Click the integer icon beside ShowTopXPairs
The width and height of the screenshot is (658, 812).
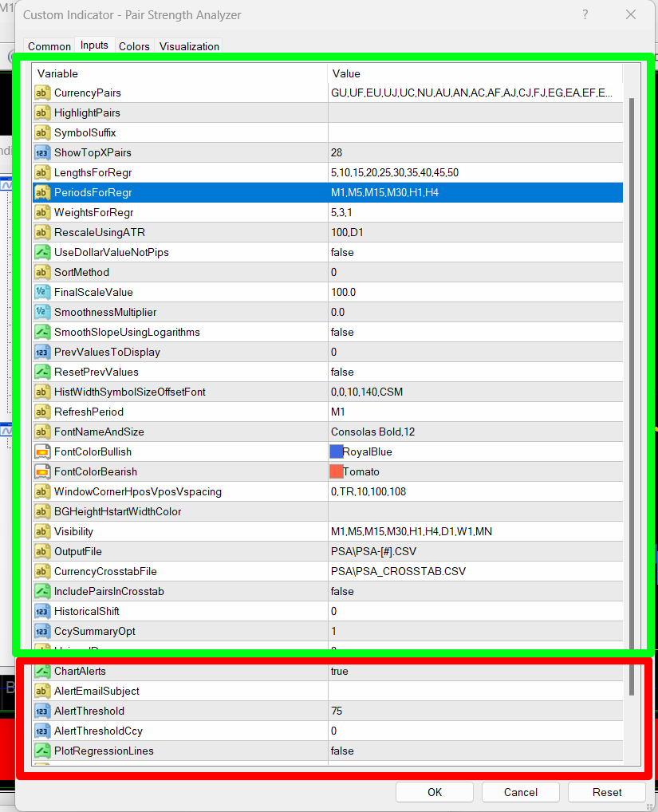click(x=42, y=153)
